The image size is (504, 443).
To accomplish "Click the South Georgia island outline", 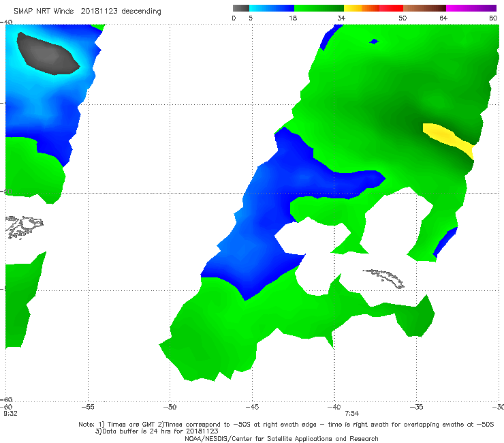I will [384, 279].
